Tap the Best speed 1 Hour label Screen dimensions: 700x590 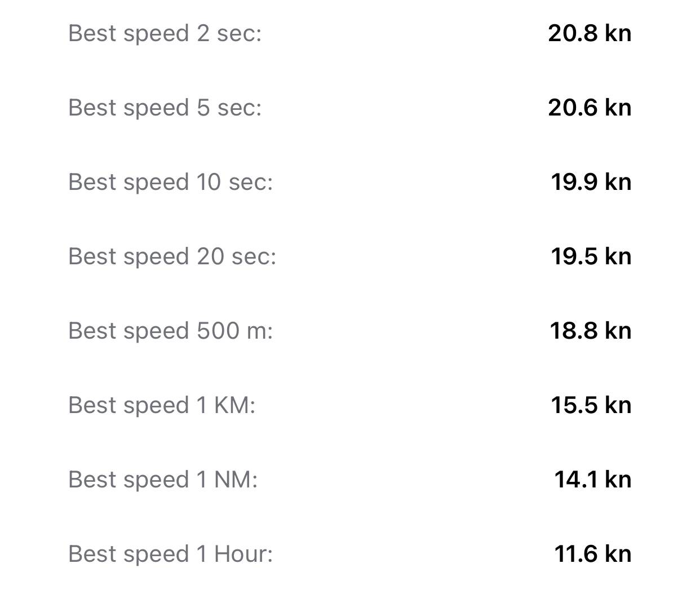(170, 554)
